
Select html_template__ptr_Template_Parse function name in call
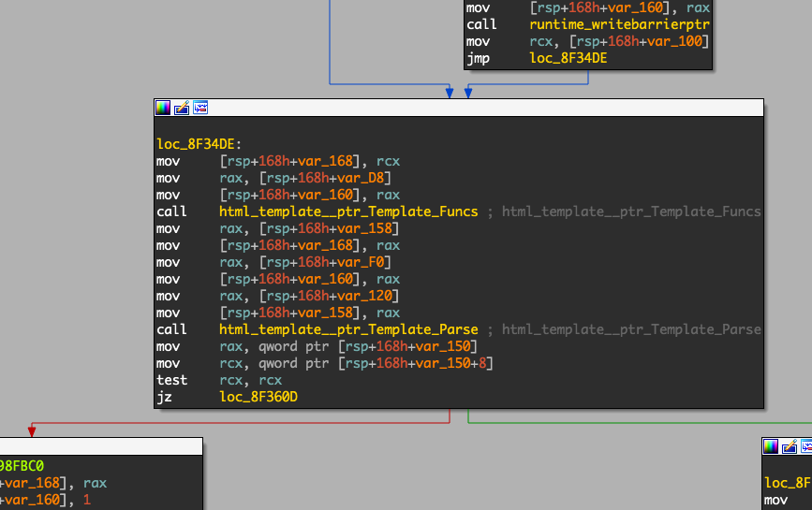pyautogui.click(x=348, y=329)
